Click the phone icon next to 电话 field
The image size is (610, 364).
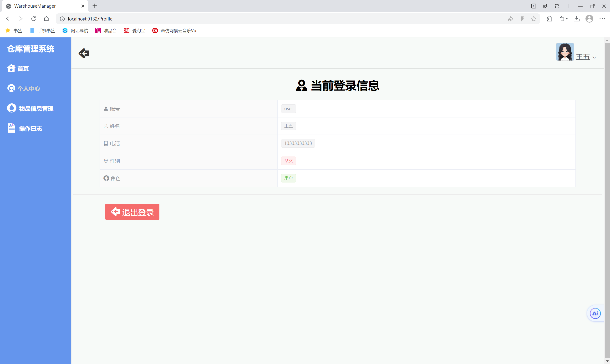[x=106, y=143]
